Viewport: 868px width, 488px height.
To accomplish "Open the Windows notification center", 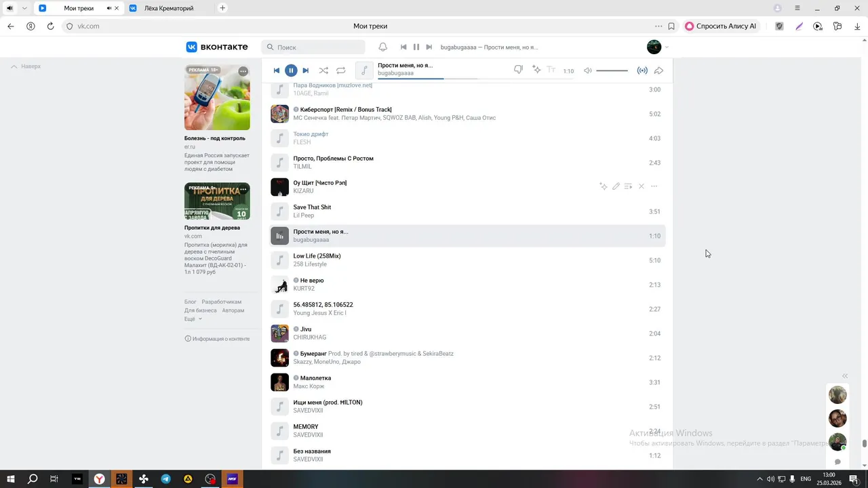I will pyautogui.click(x=854, y=479).
